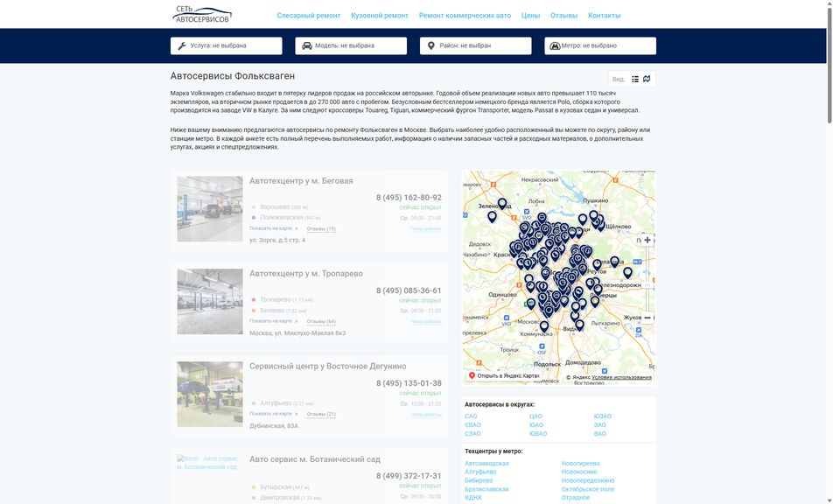Call phone 8 (495) 085-36-61
This screenshot has height=504, width=833.
[409, 290]
